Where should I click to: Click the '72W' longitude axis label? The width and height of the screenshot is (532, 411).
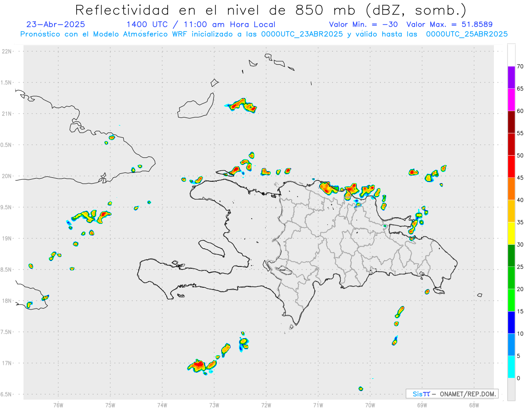pos(266,405)
